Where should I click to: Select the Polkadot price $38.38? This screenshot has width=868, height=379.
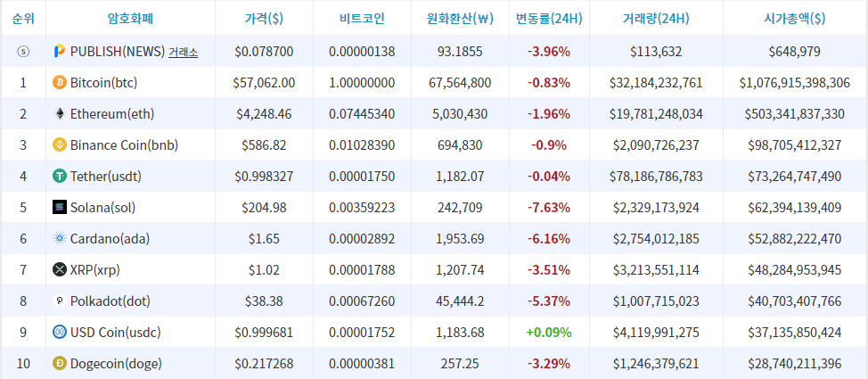point(264,301)
